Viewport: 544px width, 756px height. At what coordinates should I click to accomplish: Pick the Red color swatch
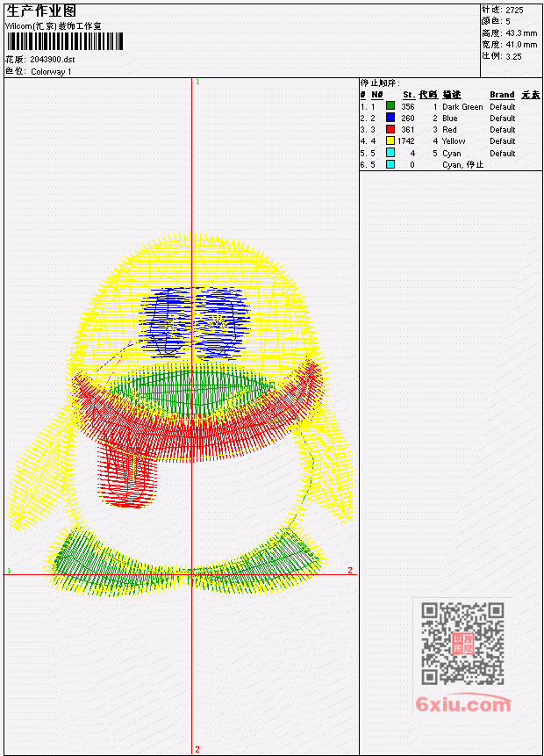[390, 129]
